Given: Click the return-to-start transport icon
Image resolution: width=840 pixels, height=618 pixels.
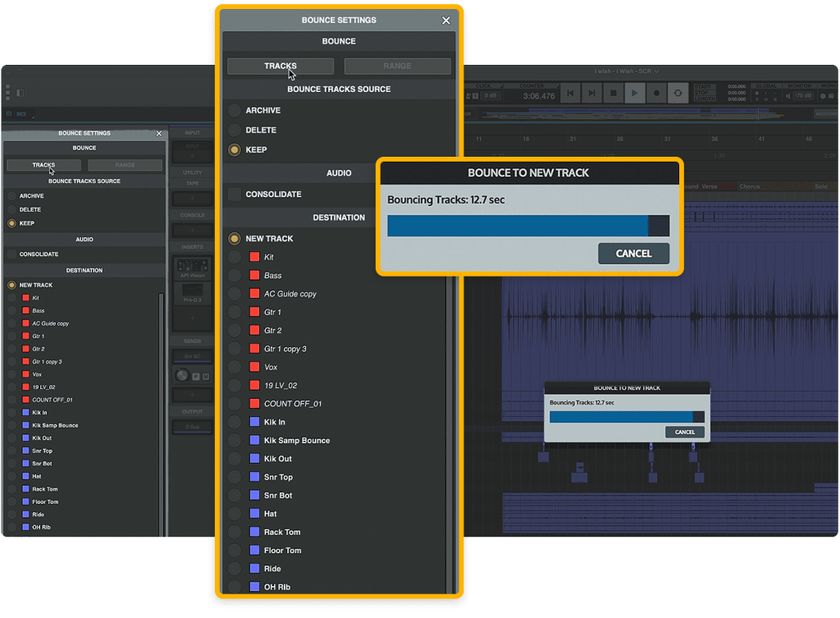Looking at the screenshot, I should [570, 94].
